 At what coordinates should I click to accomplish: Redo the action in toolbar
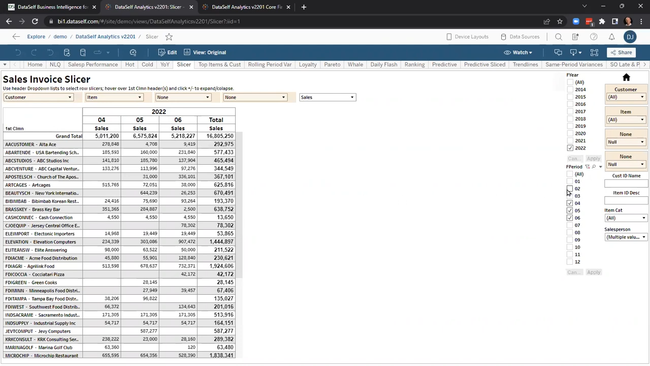pos(34,53)
